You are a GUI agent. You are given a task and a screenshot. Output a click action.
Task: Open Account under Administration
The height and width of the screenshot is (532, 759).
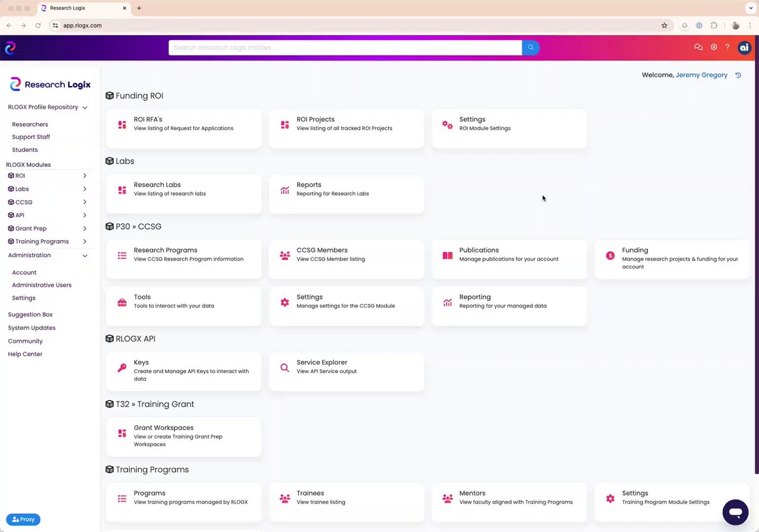coord(24,273)
